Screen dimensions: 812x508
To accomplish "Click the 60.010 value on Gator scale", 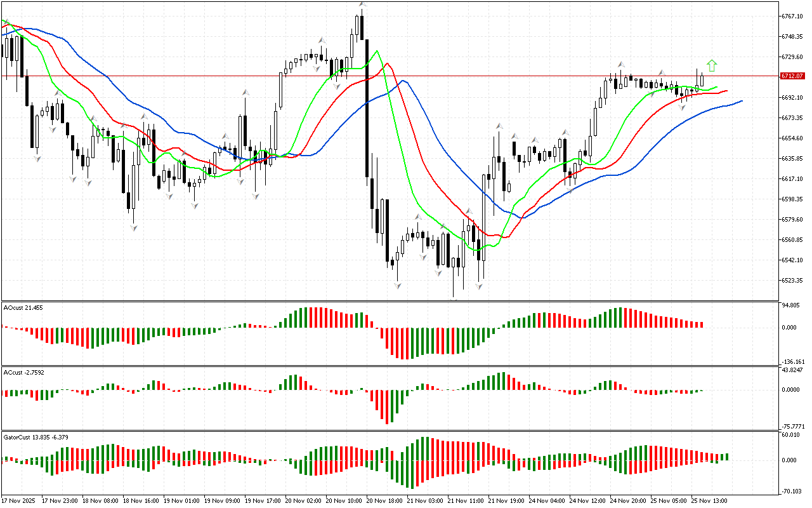I will pos(790,435).
